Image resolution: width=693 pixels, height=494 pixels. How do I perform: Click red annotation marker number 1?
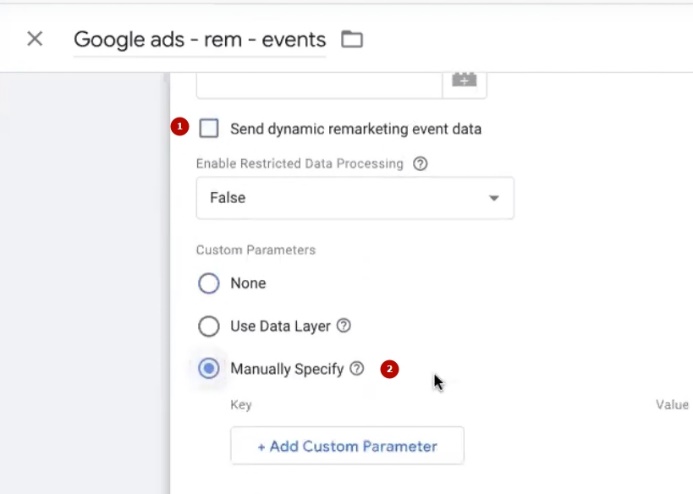coord(179,127)
